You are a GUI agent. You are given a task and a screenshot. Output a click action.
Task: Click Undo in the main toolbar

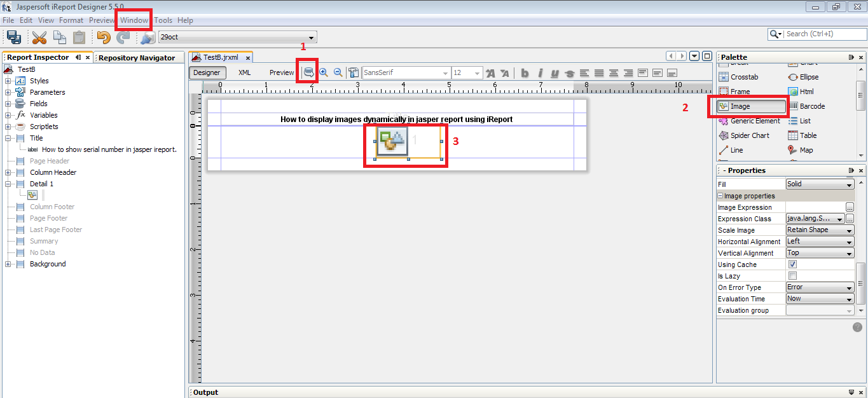click(102, 37)
